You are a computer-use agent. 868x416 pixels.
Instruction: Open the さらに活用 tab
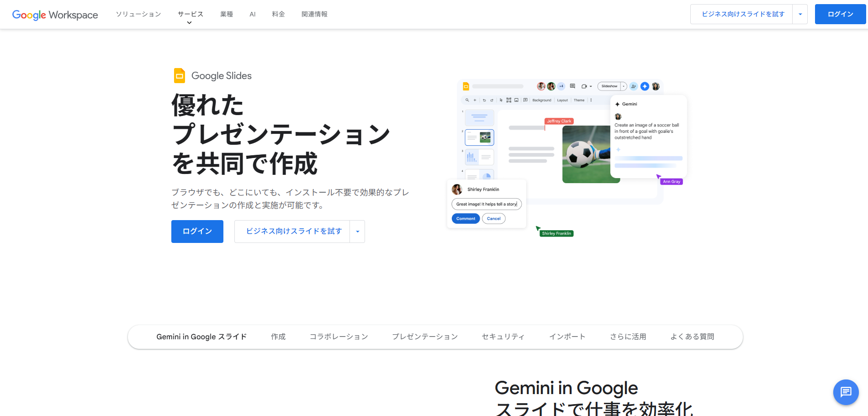628,337
